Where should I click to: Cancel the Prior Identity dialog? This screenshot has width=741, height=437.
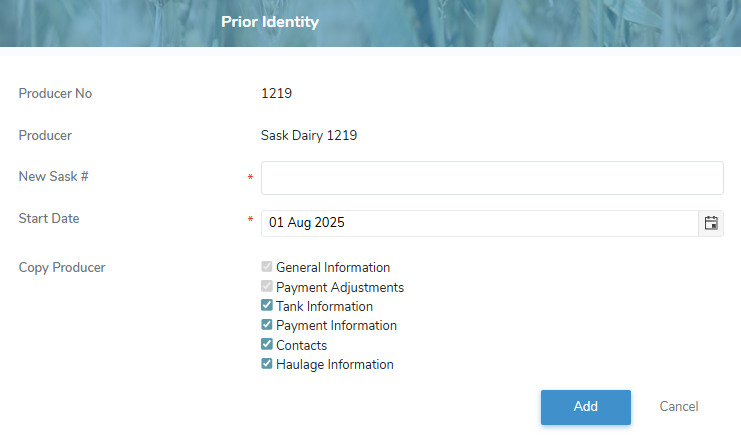pyautogui.click(x=679, y=407)
